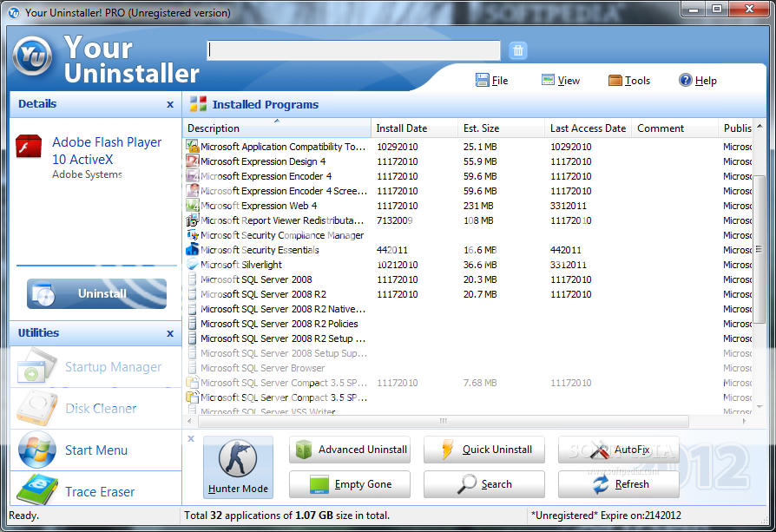Click vertical scrollbar down arrow
Screen dimensions: 776x532
click(760, 407)
